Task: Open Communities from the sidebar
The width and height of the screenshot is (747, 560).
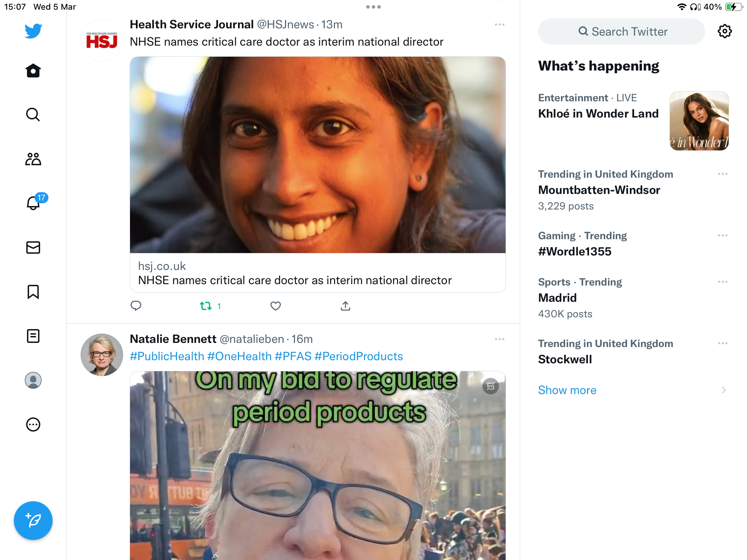Action: pyautogui.click(x=33, y=159)
